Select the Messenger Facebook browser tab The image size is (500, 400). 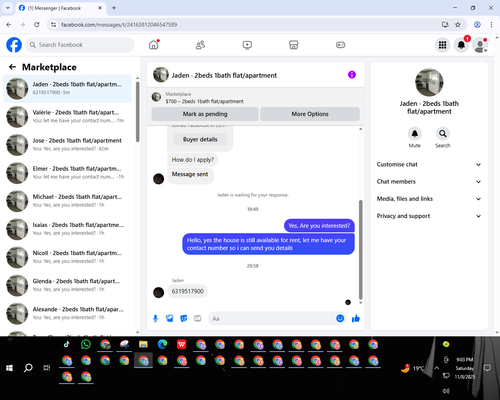pos(61,8)
